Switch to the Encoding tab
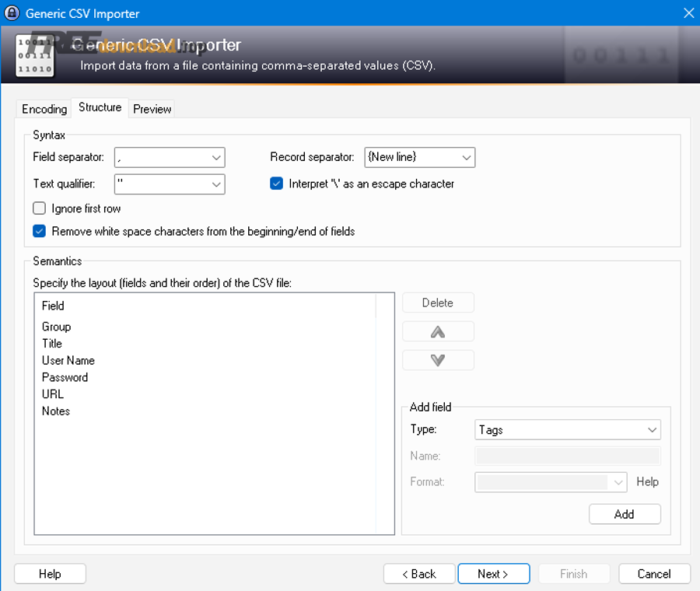700x591 pixels. pyautogui.click(x=44, y=109)
